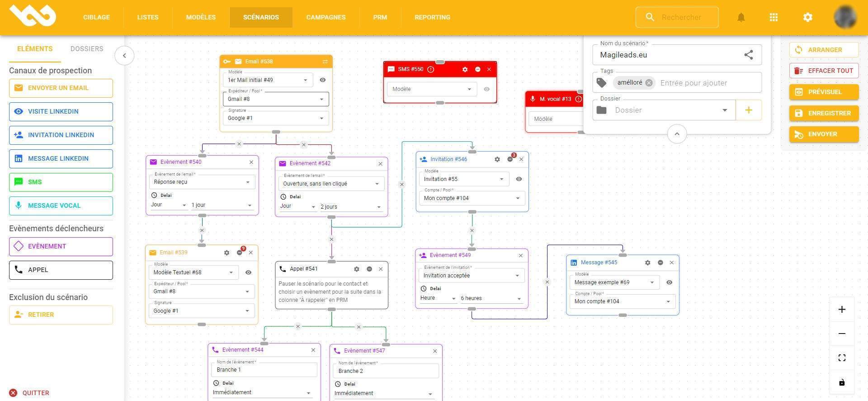
Task: Open the apps grid menu
Action: (774, 17)
